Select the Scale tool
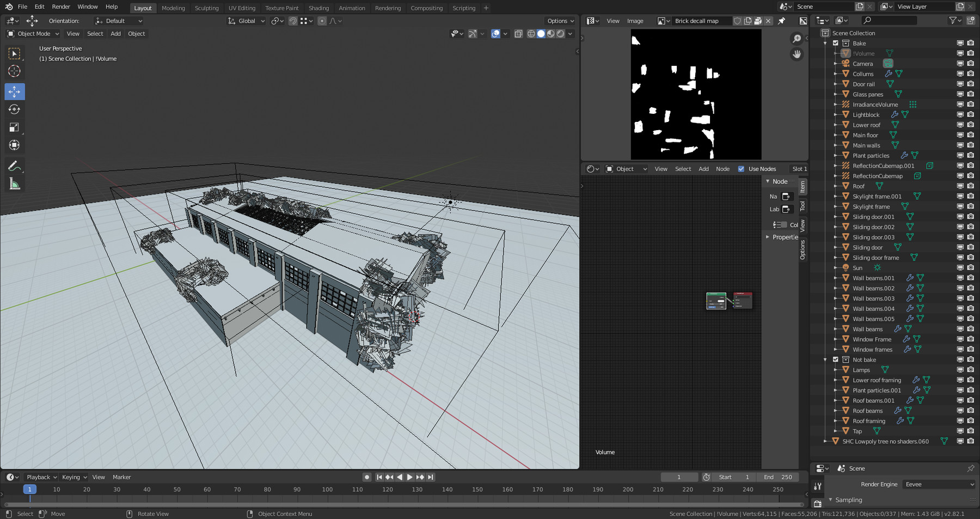This screenshot has height=519, width=980. (x=15, y=127)
